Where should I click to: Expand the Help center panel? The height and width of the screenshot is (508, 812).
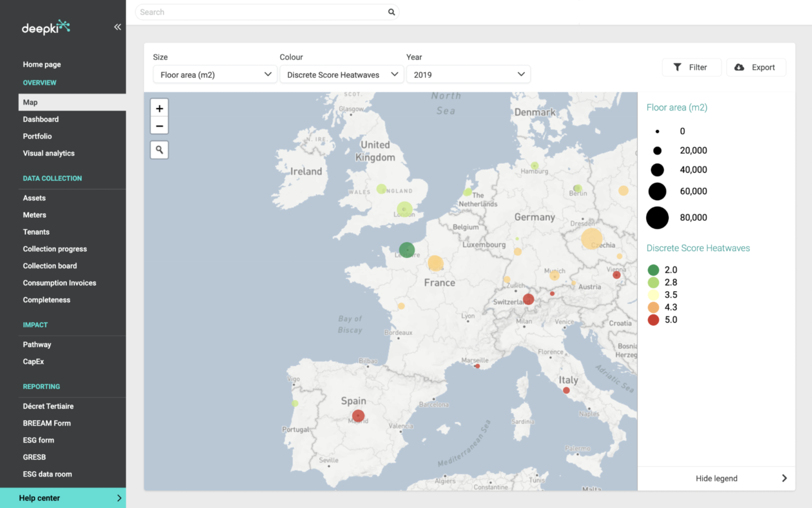click(x=63, y=498)
